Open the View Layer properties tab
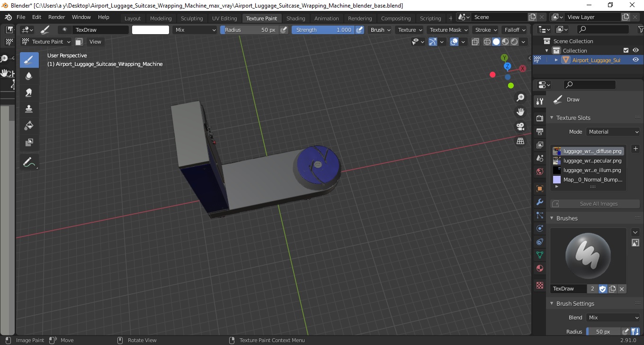644x345 pixels. 539,145
